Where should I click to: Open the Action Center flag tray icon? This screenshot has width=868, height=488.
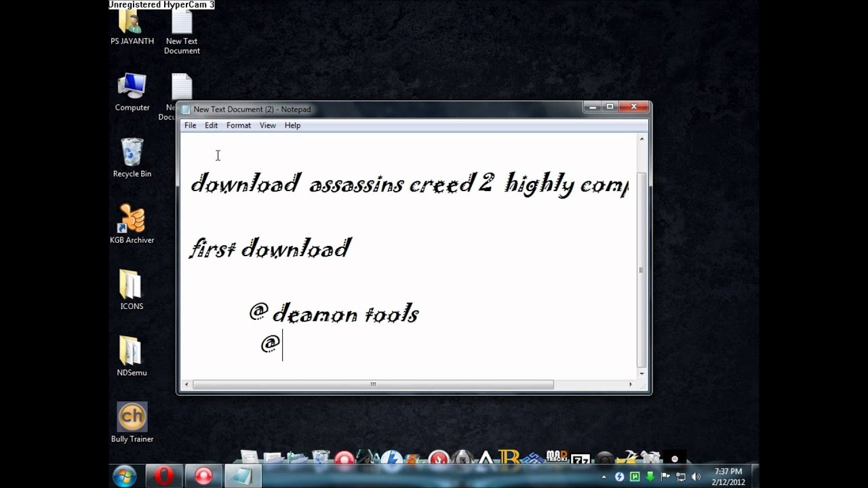coord(665,476)
